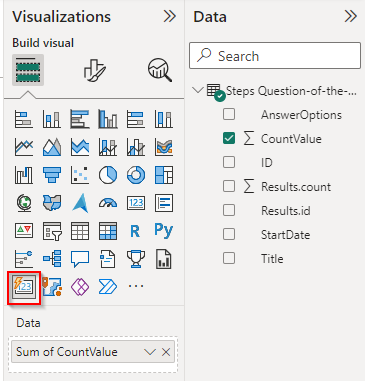365x381 pixels.
Task: Add a Donut chart visual
Action: pos(136,175)
